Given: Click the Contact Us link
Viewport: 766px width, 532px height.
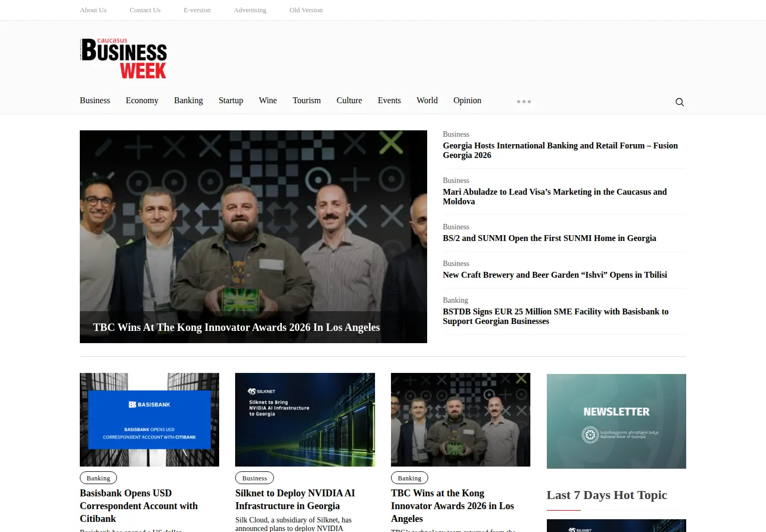Looking at the screenshot, I should [x=145, y=10].
